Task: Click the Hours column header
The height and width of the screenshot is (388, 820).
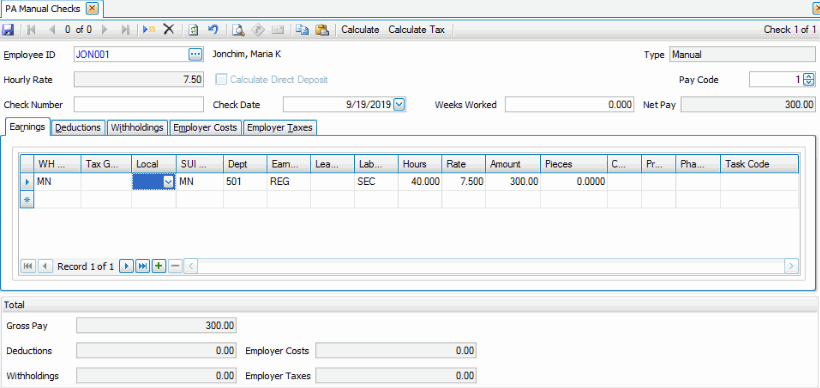Action: 420,164
